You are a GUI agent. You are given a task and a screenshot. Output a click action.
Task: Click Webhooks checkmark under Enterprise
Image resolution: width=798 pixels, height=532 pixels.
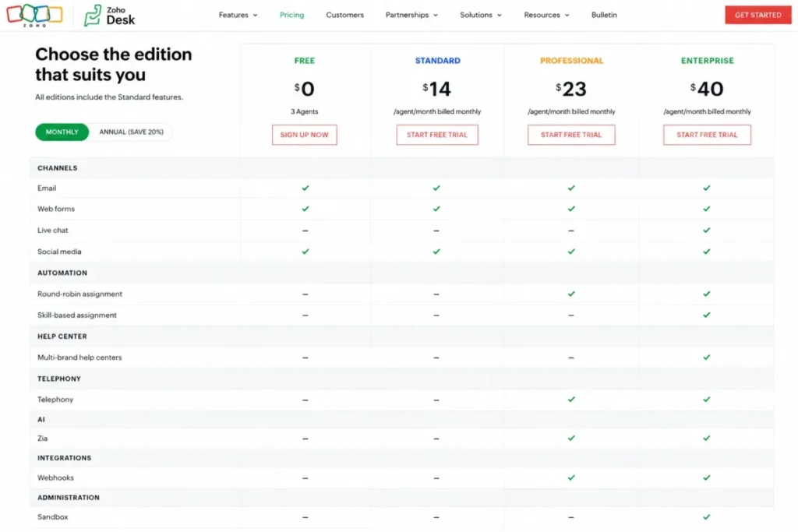pyautogui.click(x=706, y=478)
